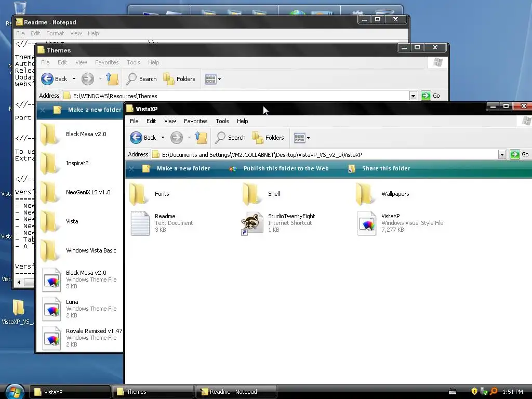
Task: Select VistaXP visual style file
Action: pos(401,223)
